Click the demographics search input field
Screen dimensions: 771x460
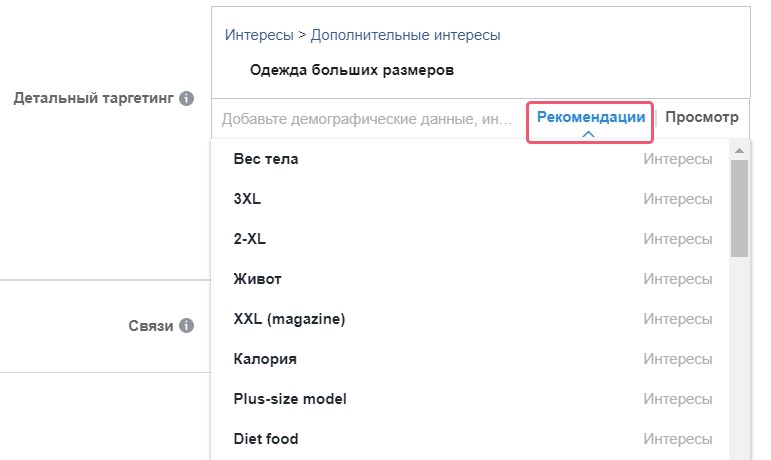pos(368,119)
